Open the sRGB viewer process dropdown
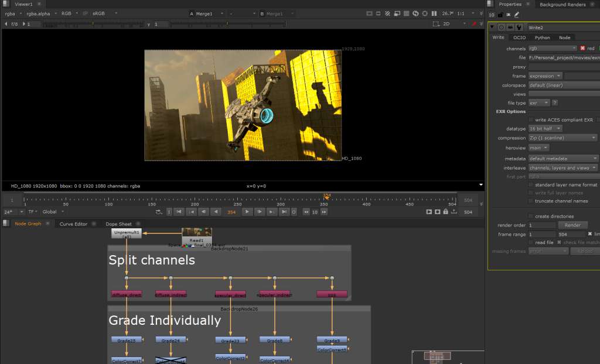The image size is (600, 364). point(105,13)
